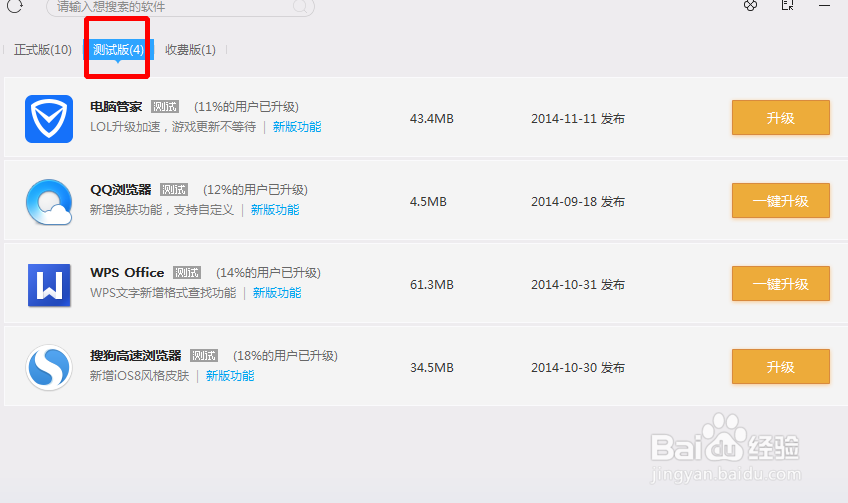The width and height of the screenshot is (848, 503).
Task: Click the magnifier icon in the search box
Action: point(300,6)
